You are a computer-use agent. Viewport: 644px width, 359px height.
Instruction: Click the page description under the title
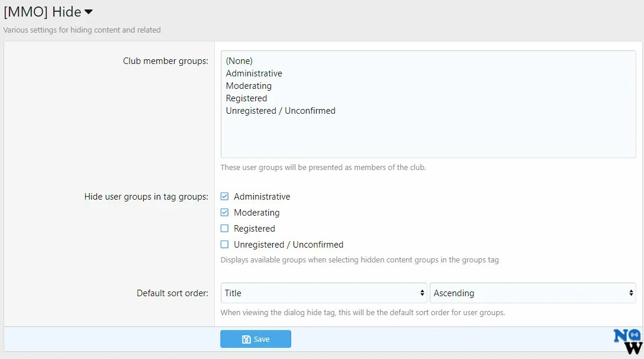[82, 30]
